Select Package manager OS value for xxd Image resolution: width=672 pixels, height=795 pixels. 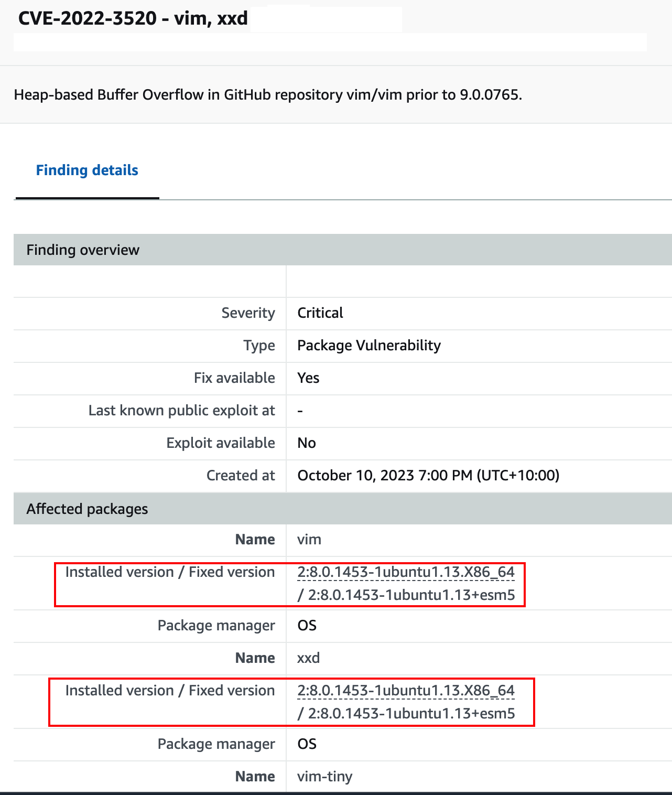pyautogui.click(x=307, y=744)
